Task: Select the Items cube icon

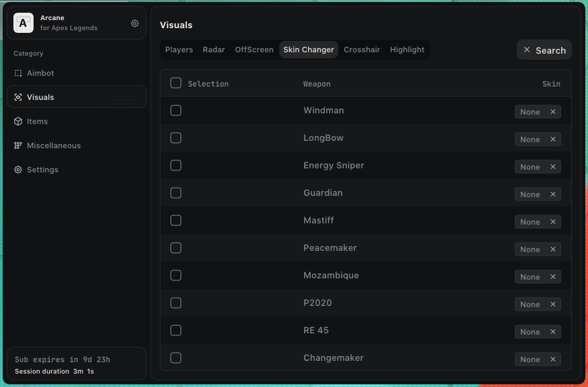Action: (18, 121)
